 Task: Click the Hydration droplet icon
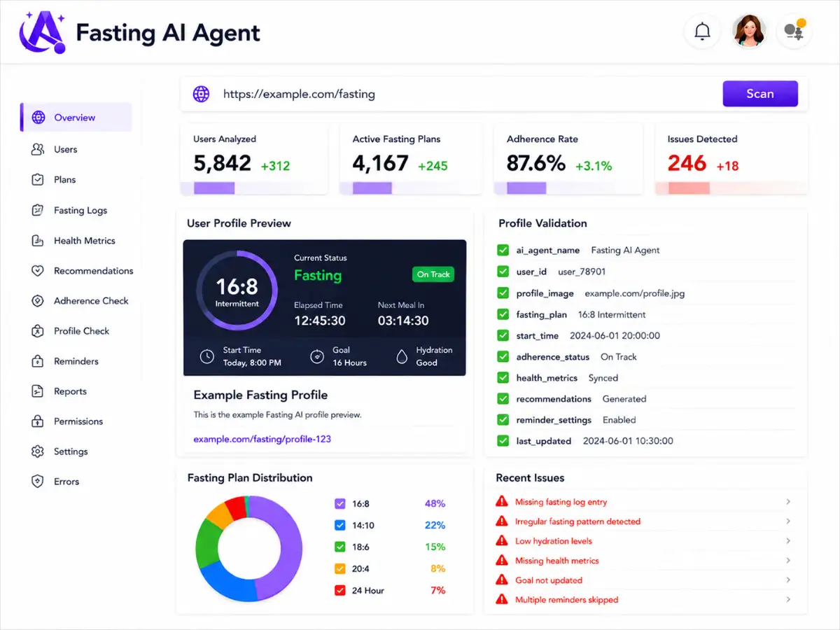click(x=402, y=356)
